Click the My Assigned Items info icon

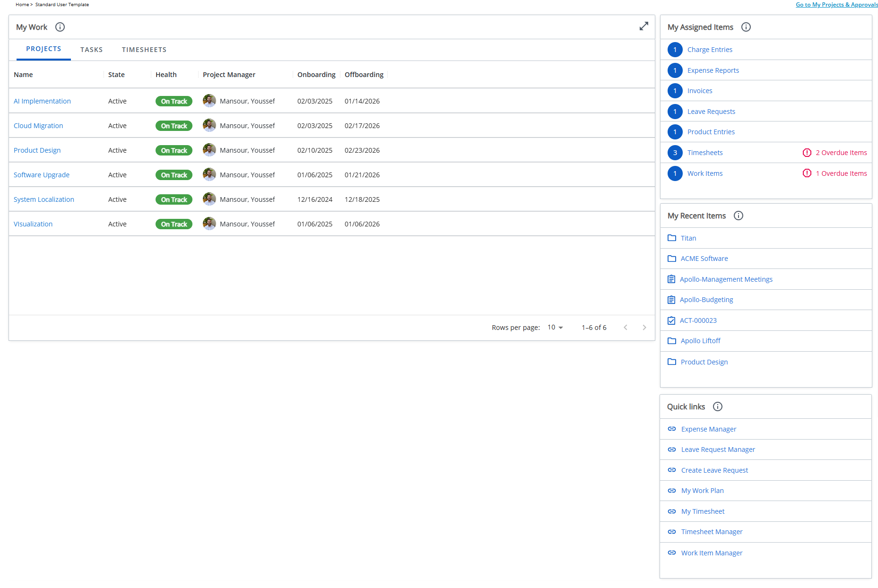pos(746,27)
